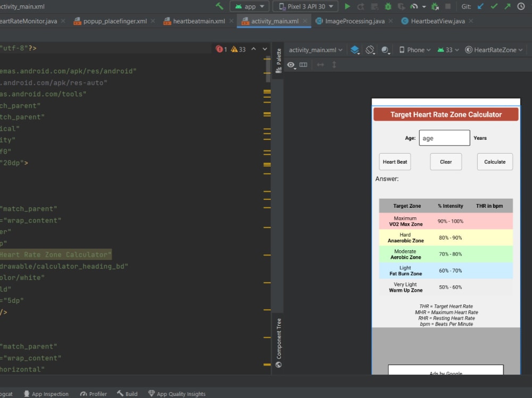
Task: Commit changes using the Git checkmark icon
Action: pos(493,6)
